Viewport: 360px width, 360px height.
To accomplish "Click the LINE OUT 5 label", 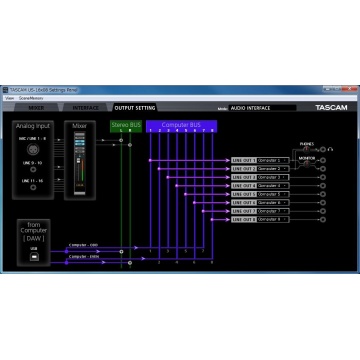I will [x=244, y=194].
